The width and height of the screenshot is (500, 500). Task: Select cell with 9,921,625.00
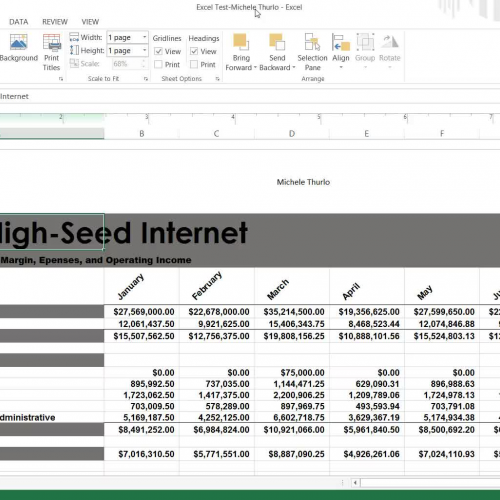coord(217,324)
